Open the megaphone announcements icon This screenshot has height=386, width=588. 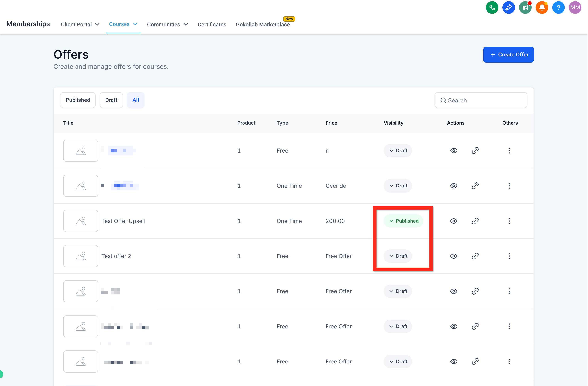coord(525,8)
